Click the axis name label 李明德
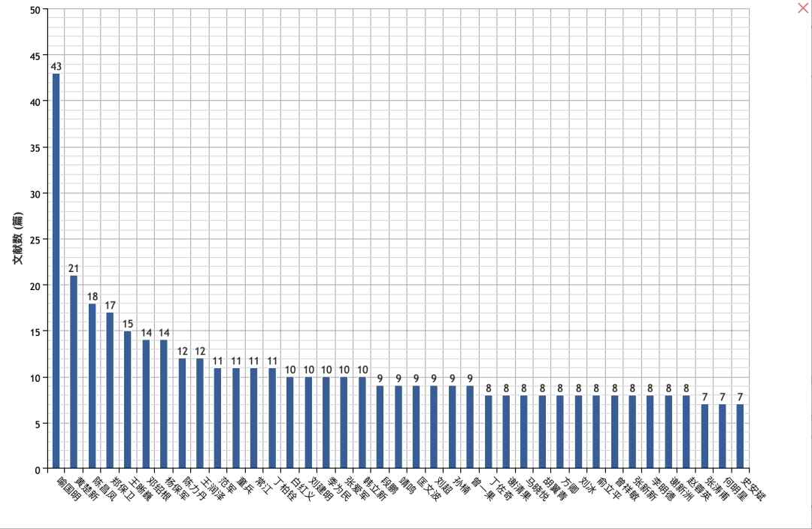Screen dimensions: 812x529 662,488
